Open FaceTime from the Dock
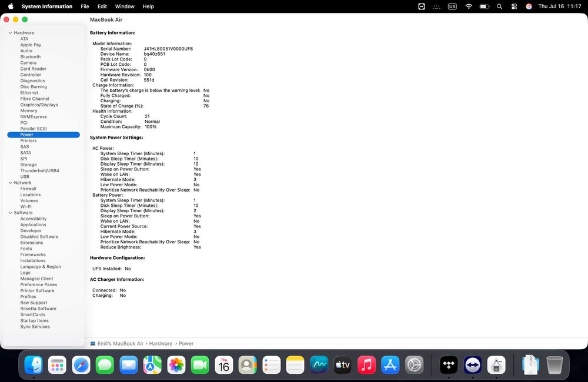This screenshot has height=382, width=588. pyautogui.click(x=200, y=365)
